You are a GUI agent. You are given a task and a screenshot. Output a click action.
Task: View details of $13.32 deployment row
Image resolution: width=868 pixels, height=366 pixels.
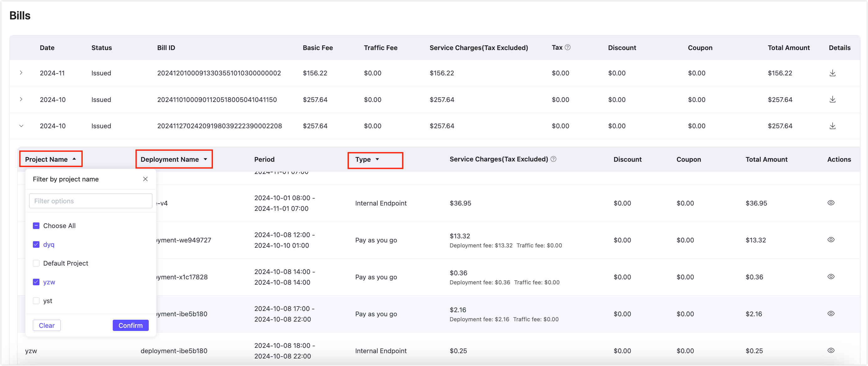tap(831, 240)
